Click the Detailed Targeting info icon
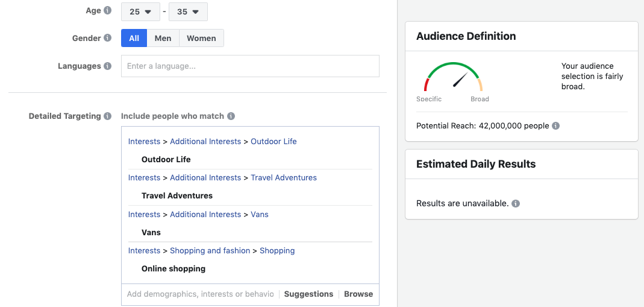644x307 pixels. tap(107, 116)
